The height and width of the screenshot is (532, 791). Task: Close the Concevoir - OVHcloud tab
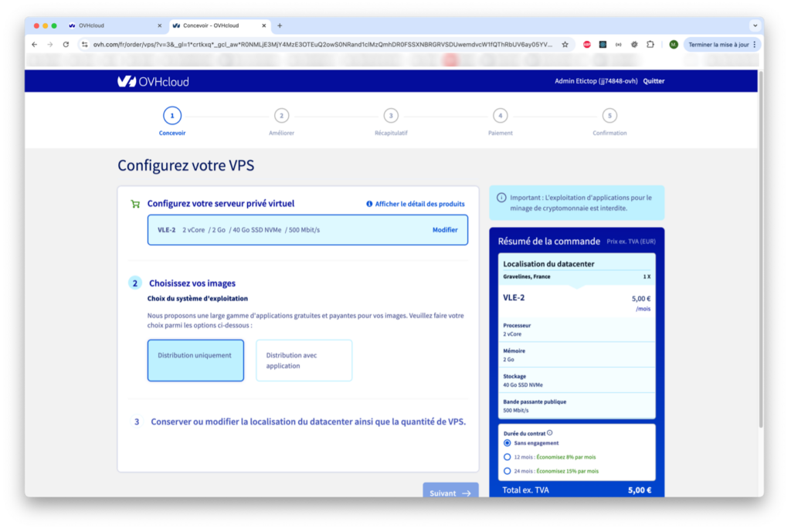click(x=263, y=25)
